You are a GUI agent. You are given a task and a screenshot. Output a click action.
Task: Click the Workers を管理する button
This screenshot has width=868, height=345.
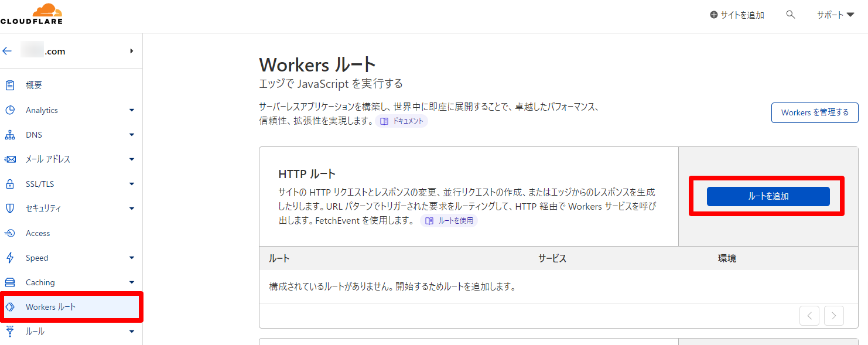click(x=815, y=112)
